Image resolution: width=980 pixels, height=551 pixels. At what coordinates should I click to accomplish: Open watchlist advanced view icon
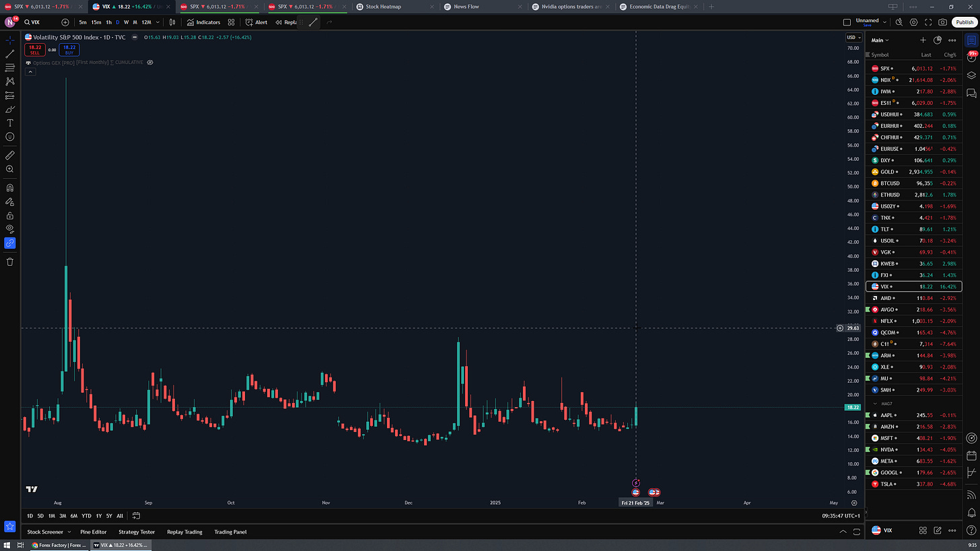click(x=938, y=40)
